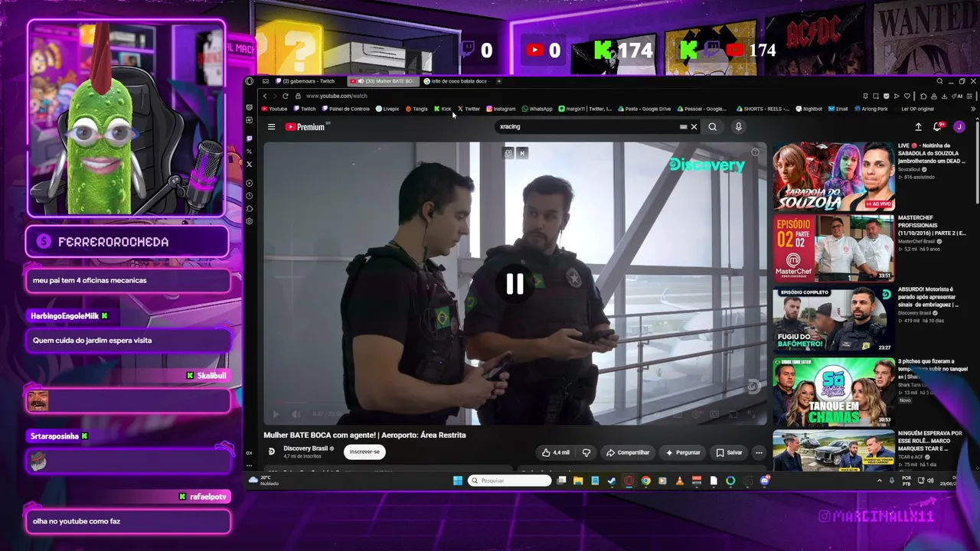The width and height of the screenshot is (980, 551).
Task: Open the Pasta - Google Drive bookmark
Action: 644,109
